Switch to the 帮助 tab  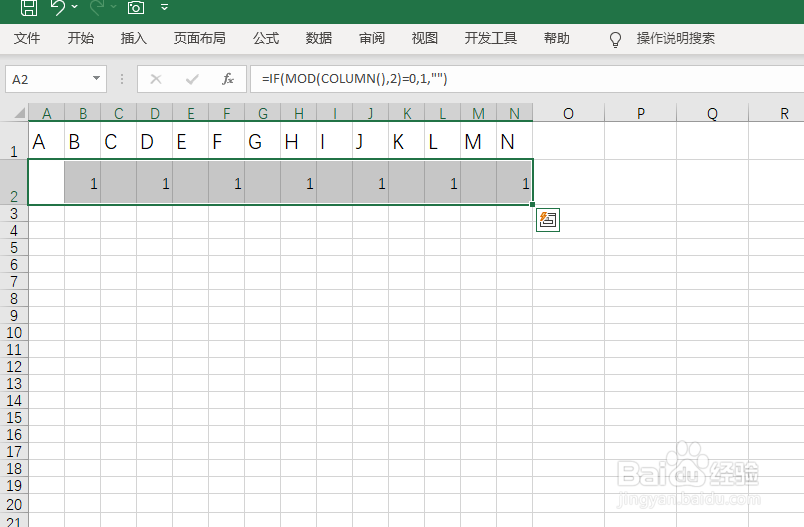coord(556,38)
